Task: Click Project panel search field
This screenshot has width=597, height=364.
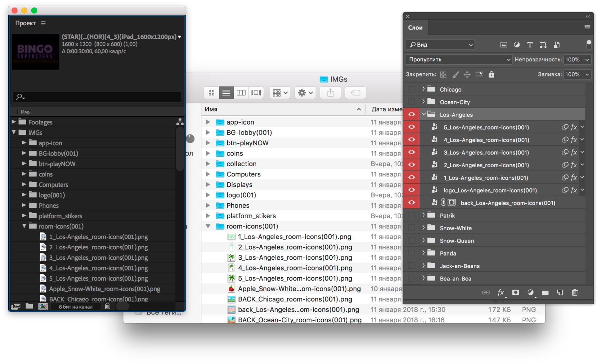Action: (x=97, y=97)
